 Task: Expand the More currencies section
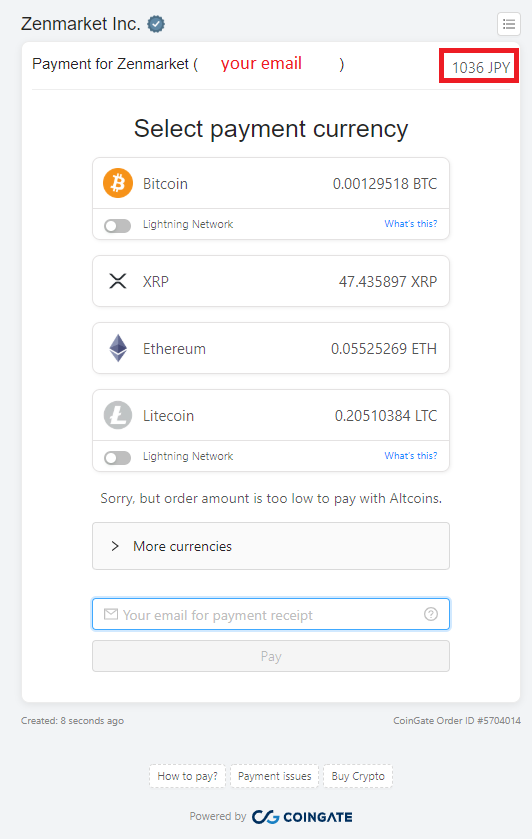pyautogui.click(x=271, y=546)
